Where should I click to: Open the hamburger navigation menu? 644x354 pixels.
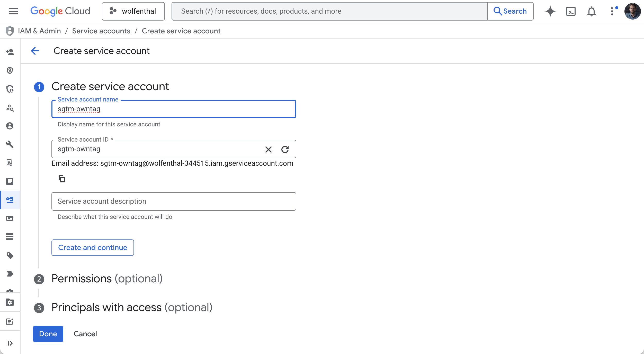(13, 11)
